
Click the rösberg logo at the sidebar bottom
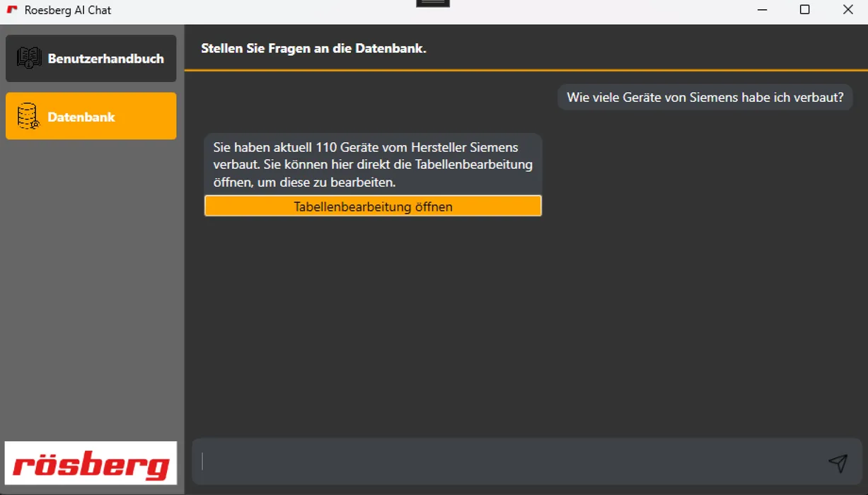click(x=91, y=462)
